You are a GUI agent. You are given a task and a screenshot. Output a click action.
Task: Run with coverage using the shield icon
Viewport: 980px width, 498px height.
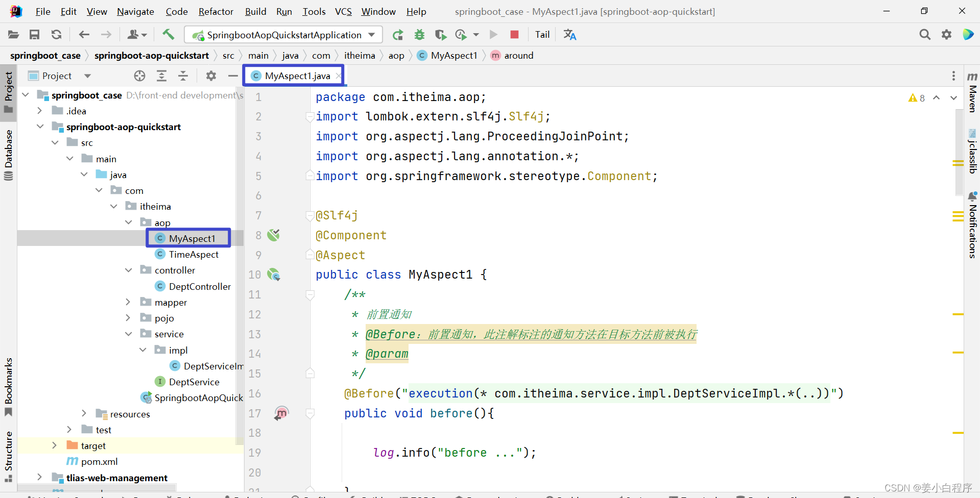pyautogui.click(x=440, y=34)
